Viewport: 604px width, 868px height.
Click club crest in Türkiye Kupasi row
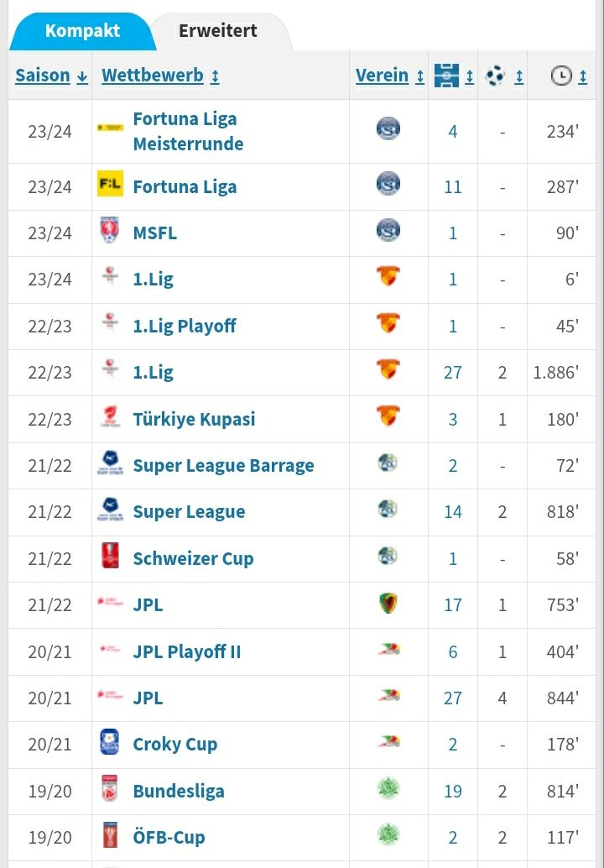click(x=388, y=416)
